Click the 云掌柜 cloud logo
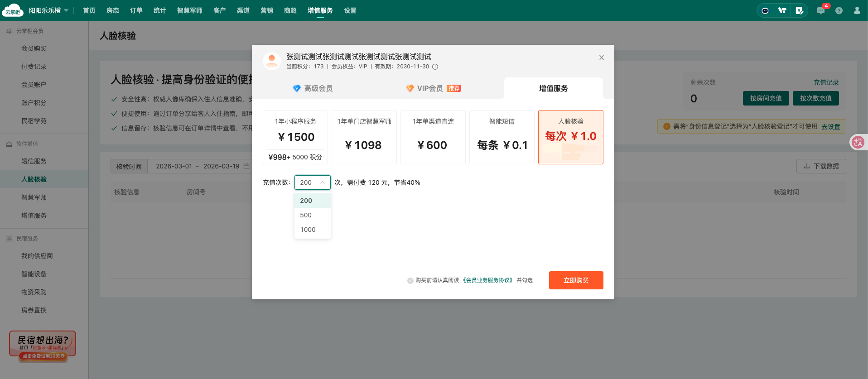Viewport: 868px width, 379px height. pos(13,10)
